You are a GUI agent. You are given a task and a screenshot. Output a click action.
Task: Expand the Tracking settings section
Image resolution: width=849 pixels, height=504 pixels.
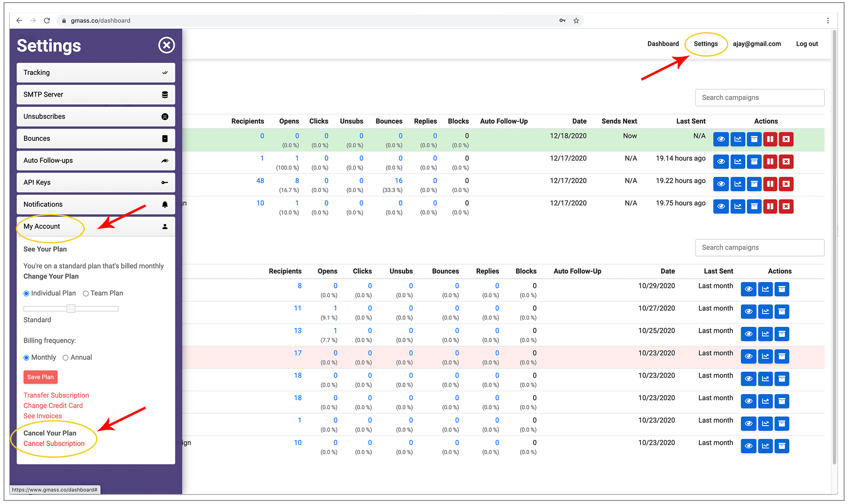click(x=96, y=73)
